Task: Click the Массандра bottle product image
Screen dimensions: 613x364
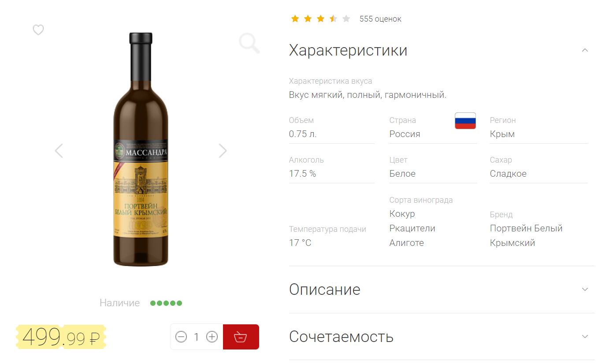Action: 141,150
